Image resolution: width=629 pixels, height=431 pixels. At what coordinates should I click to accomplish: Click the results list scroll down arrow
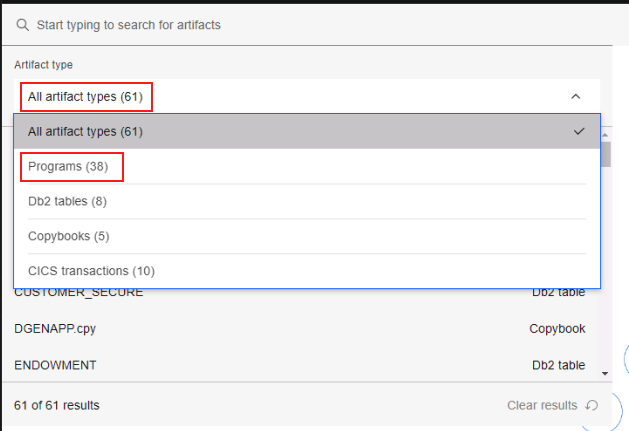tap(605, 374)
